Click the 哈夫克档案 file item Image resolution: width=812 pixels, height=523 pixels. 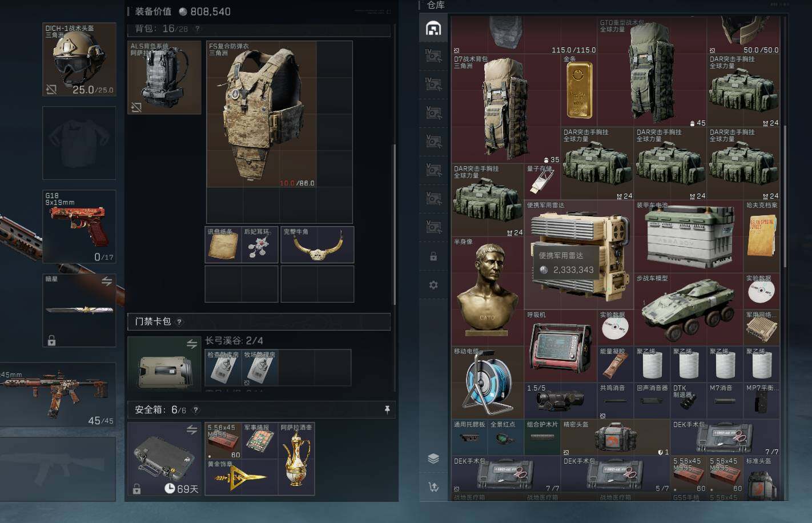762,237
